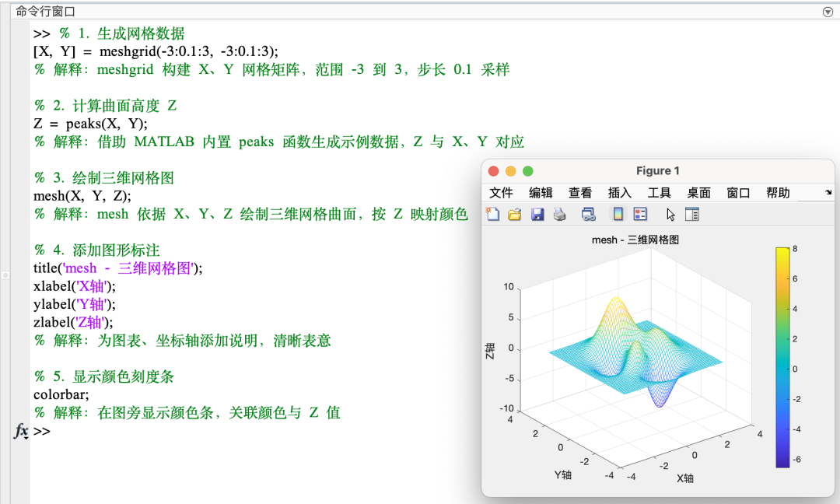Viewport: 840px width, 504px height.
Task: Click the 命令行窗口 panel title
Action: (46, 11)
